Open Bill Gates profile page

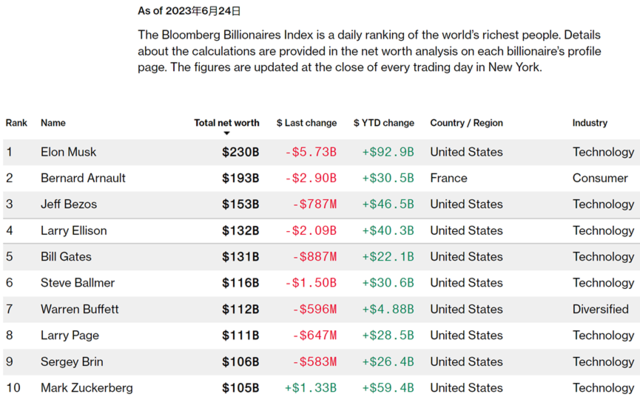pyautogui.click(x=66, y=257)
